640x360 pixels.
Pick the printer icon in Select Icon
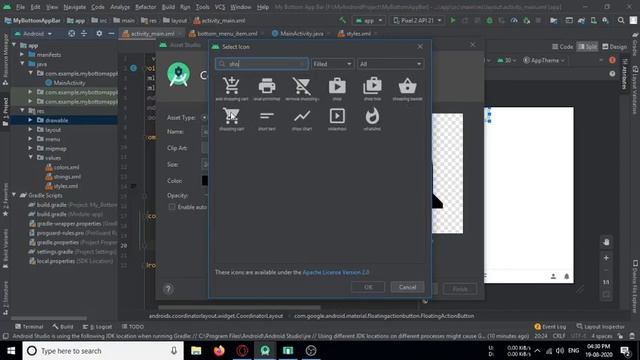(267, 86)
